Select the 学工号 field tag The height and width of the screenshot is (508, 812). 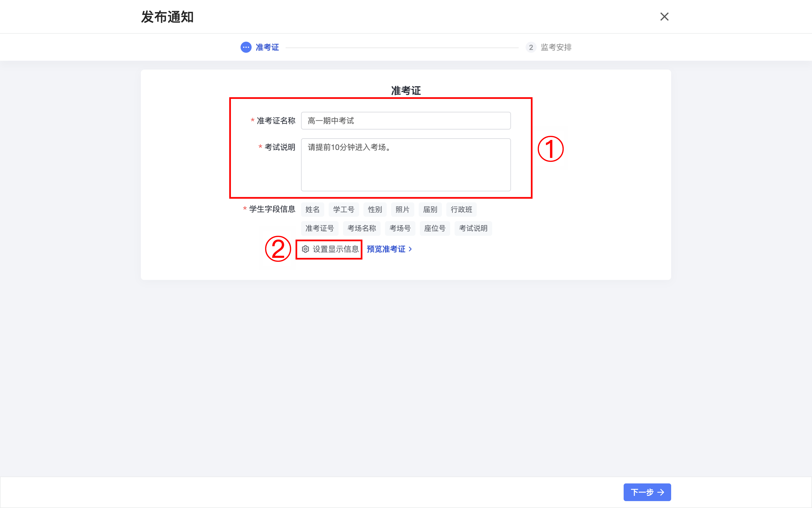click(344, 210)
